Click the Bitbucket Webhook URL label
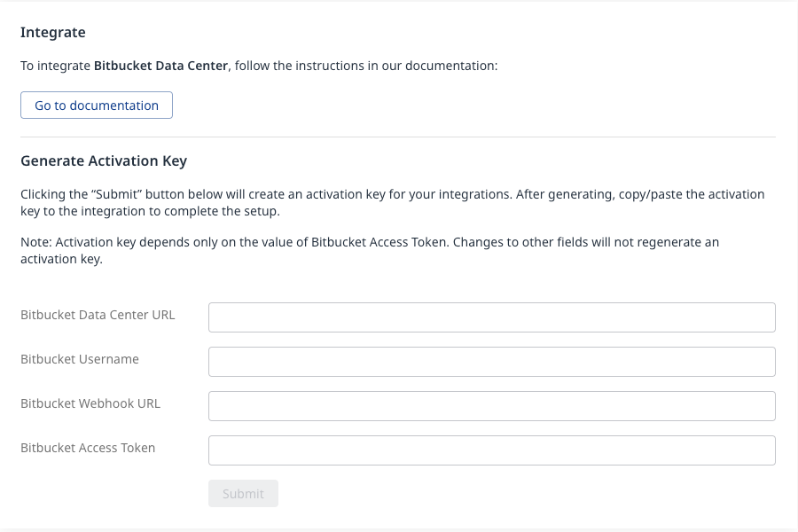 click(x=90, y=403)
